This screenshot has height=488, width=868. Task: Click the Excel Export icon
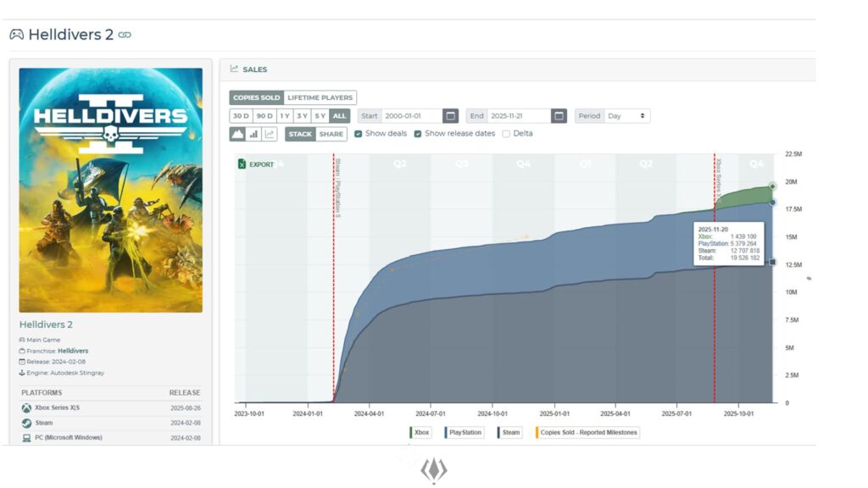[242, 164]
